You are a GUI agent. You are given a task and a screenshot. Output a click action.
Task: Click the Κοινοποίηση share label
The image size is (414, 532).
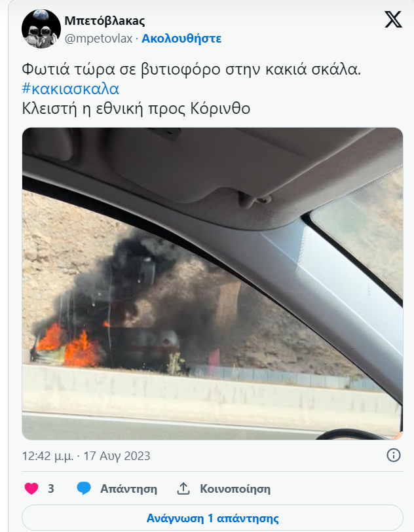pyautogui.click(x=235, y=489)
